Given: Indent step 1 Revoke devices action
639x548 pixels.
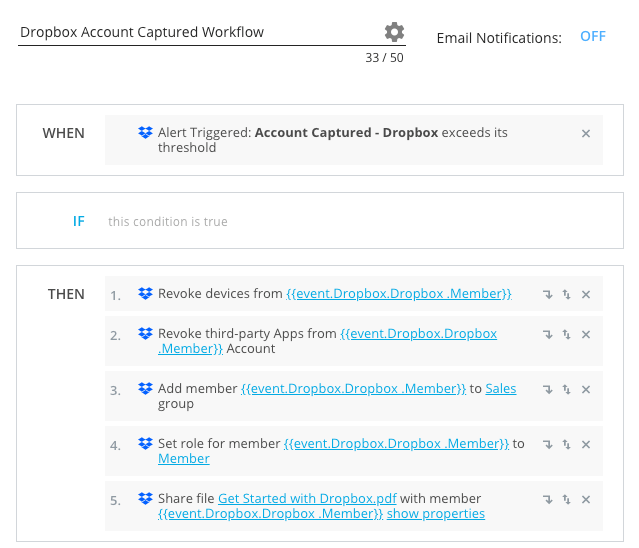Looking at the screenshot, I should pyautogui.click(x=548, y=294).
